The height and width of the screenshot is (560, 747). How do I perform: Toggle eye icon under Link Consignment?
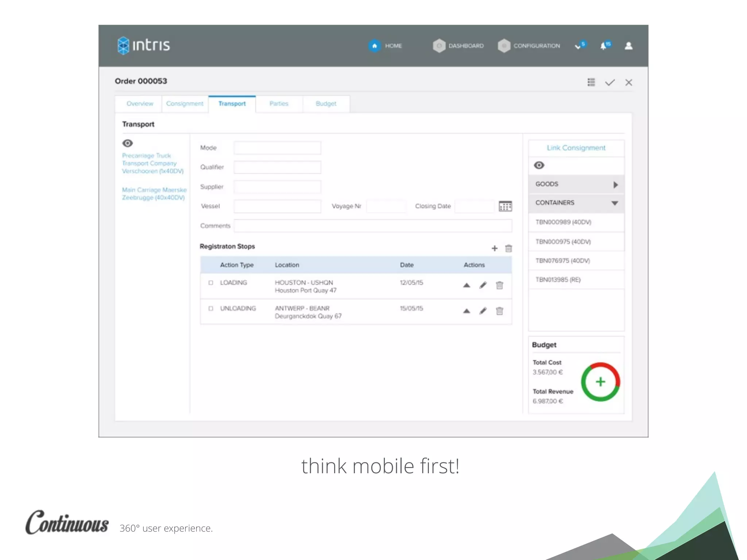coord(539,165)
